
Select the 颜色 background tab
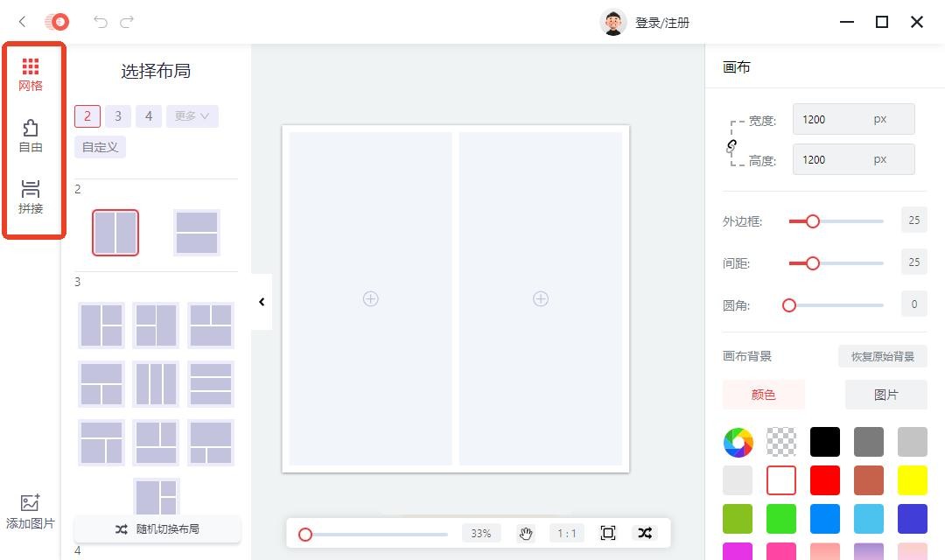click(x=763, y=395)
